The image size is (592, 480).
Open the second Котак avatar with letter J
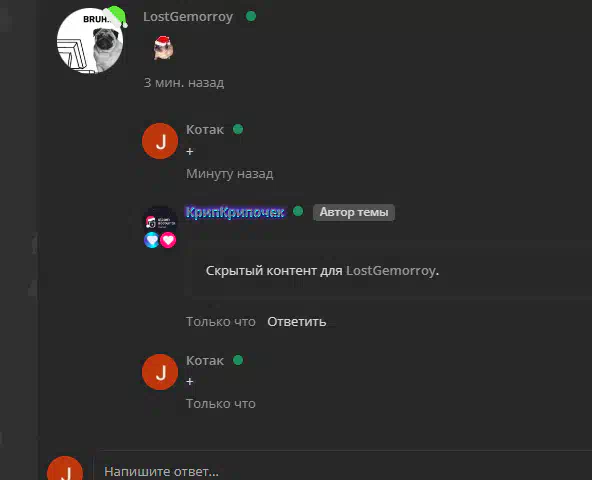160,372
